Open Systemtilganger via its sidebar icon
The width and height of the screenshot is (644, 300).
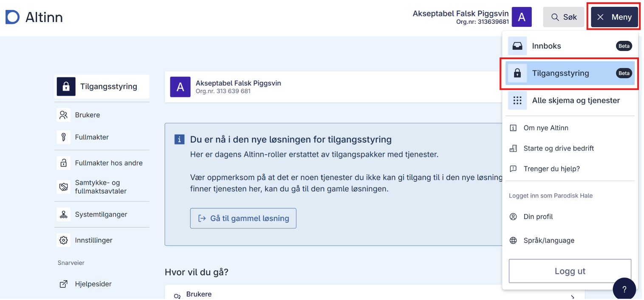63,214
